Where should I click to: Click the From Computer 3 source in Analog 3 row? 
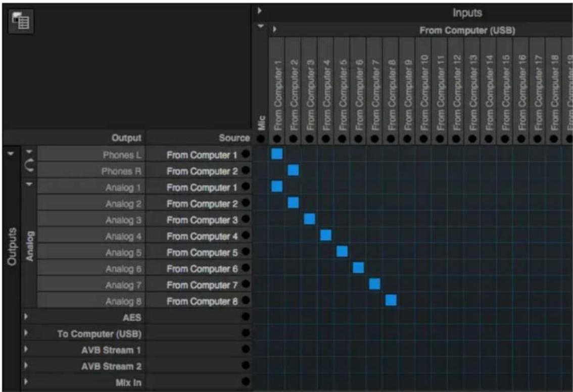202,220
